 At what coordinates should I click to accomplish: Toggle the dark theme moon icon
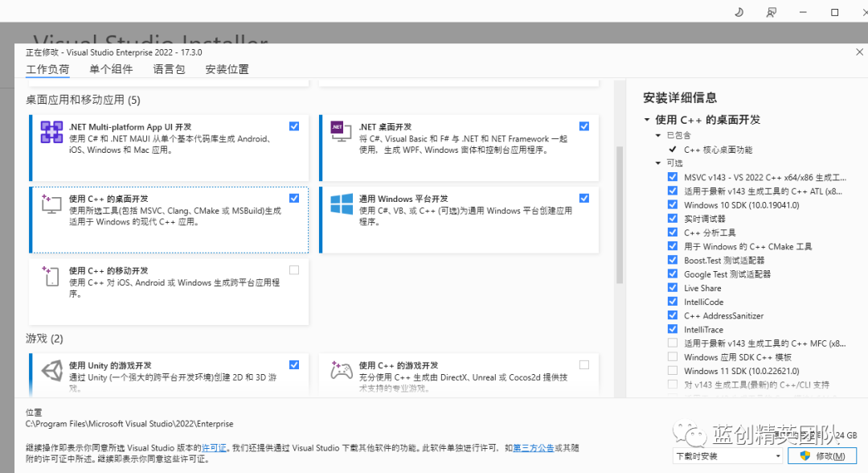[x=739, y=12]
